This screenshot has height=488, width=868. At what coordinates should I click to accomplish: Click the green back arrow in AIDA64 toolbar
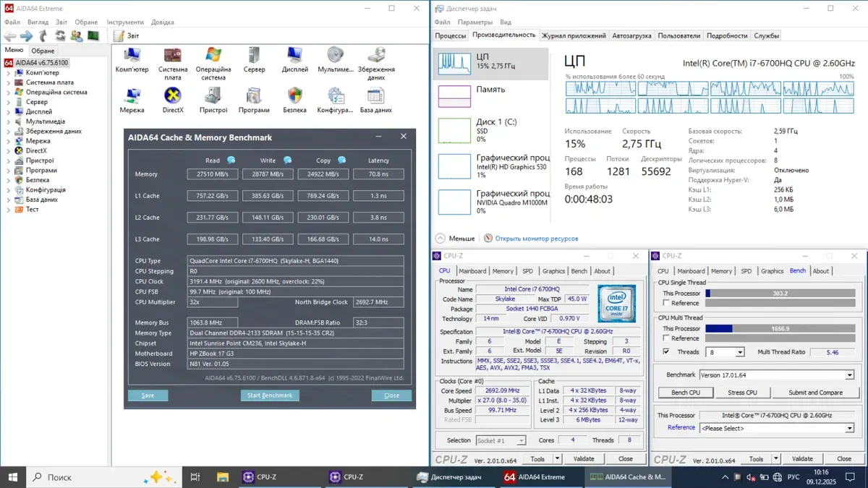pos(10,35)
